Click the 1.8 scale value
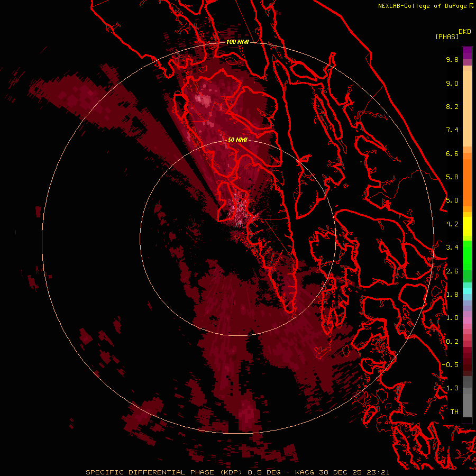This screenshot has height=476, width=476. coord(452,295)
